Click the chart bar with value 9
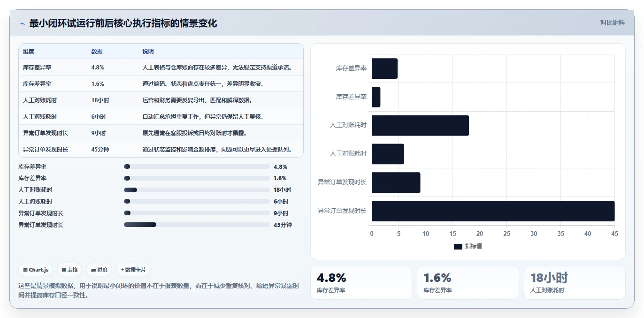 [396, 182]
